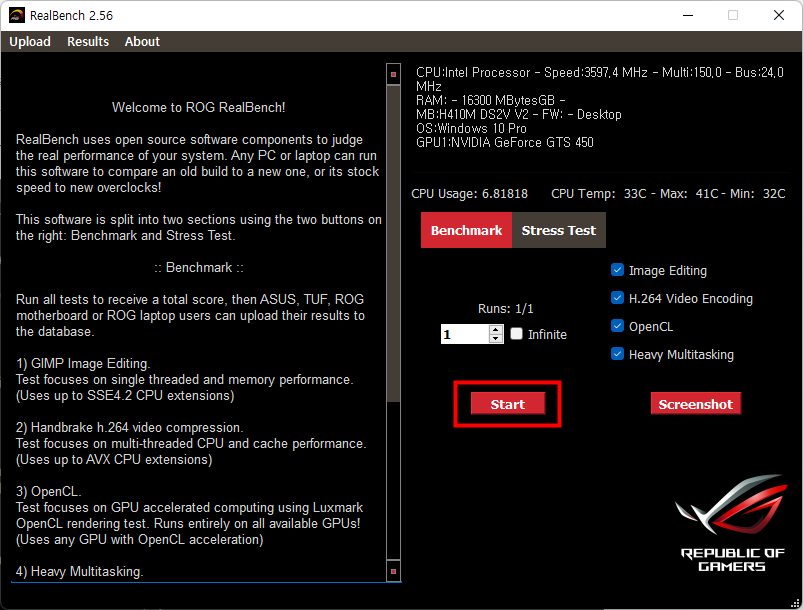Click the 'Max: 41C' temperature value

pos(689,194)
